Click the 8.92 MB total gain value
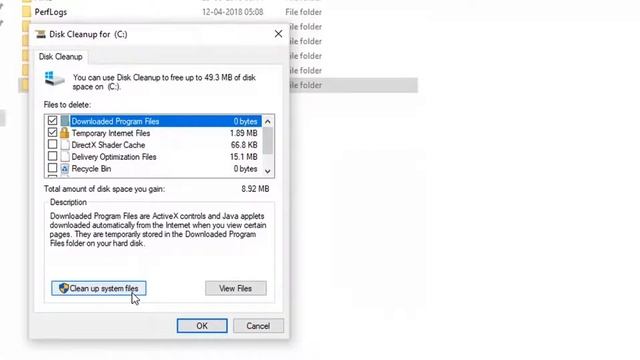This screenshot has width=640, height=360. click(x=255, y=189)
